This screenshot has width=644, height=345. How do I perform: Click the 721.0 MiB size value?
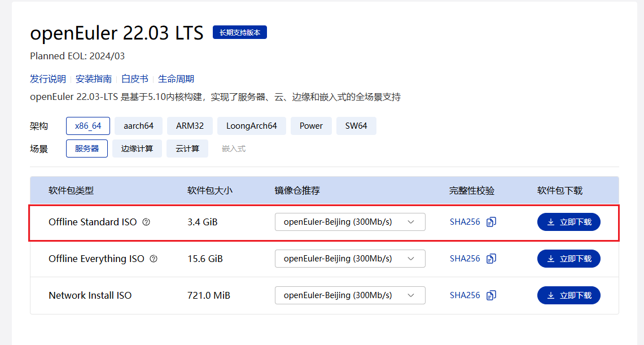click(209, 295)
